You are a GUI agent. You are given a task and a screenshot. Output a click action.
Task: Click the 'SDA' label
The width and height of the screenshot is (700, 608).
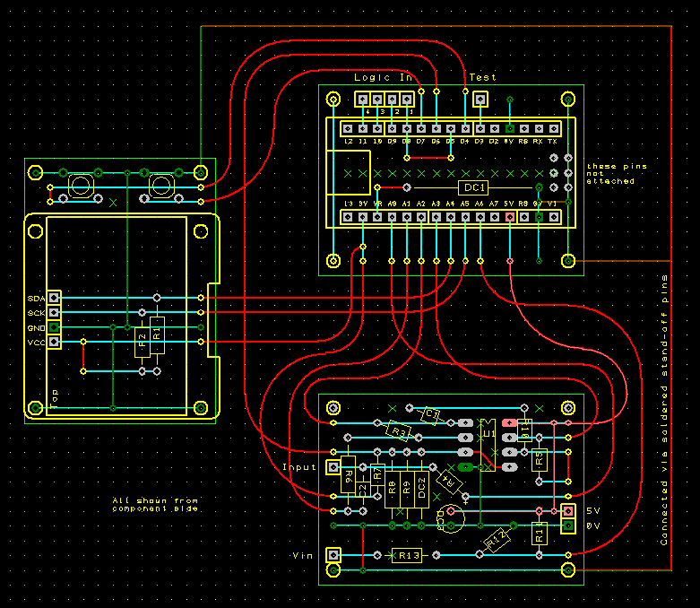click(36, 299)
